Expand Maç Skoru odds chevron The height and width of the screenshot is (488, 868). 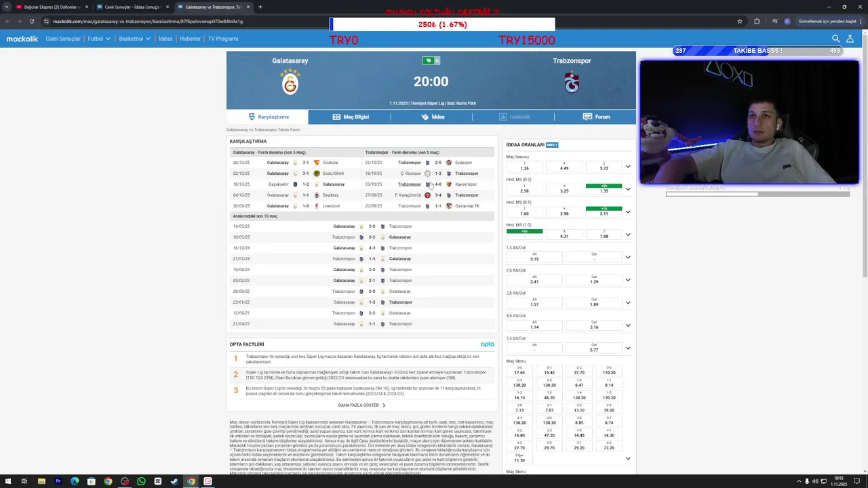628,459
